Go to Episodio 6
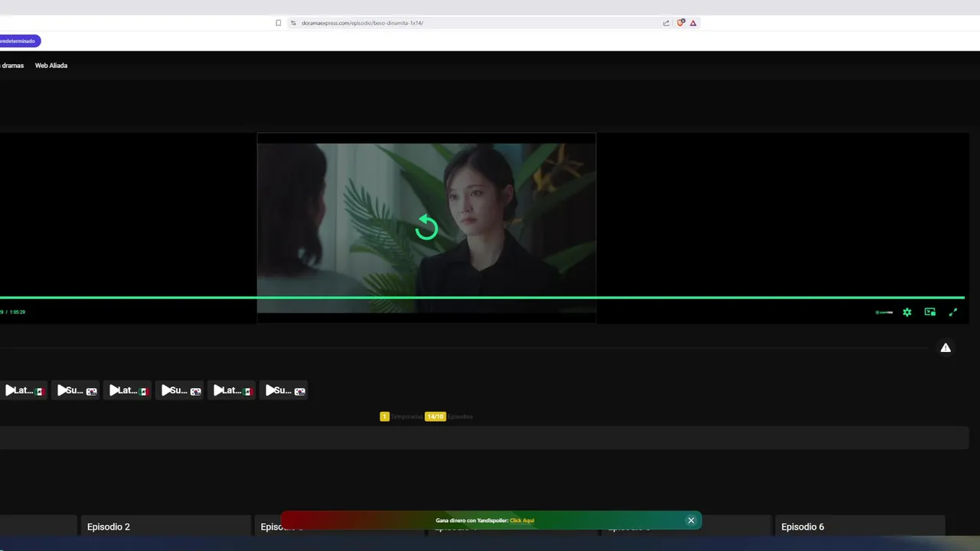Viewport: 980px width, 551px height. point(802,527)
